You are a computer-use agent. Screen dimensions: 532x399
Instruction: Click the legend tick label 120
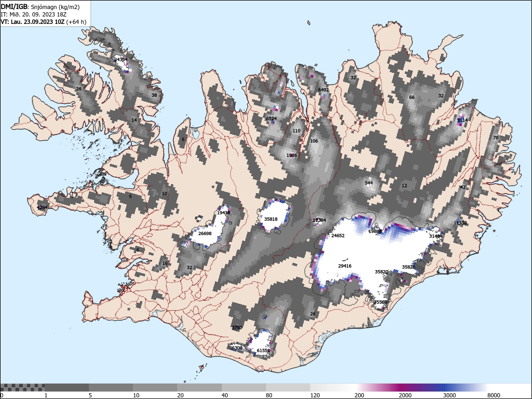tap(315, 395)
